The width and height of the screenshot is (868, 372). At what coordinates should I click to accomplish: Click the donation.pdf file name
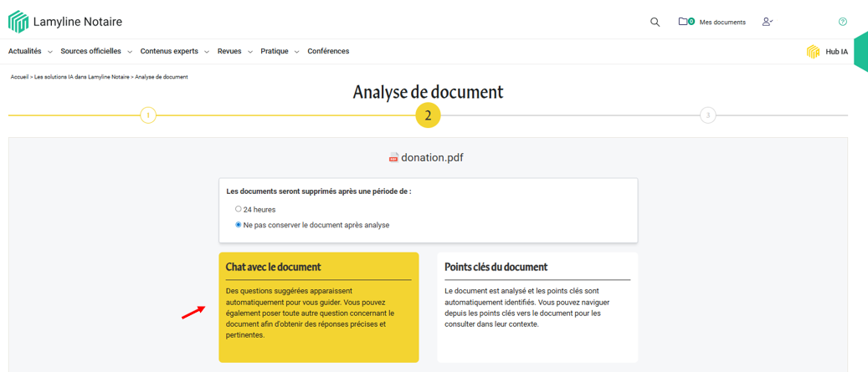(433, 157)
